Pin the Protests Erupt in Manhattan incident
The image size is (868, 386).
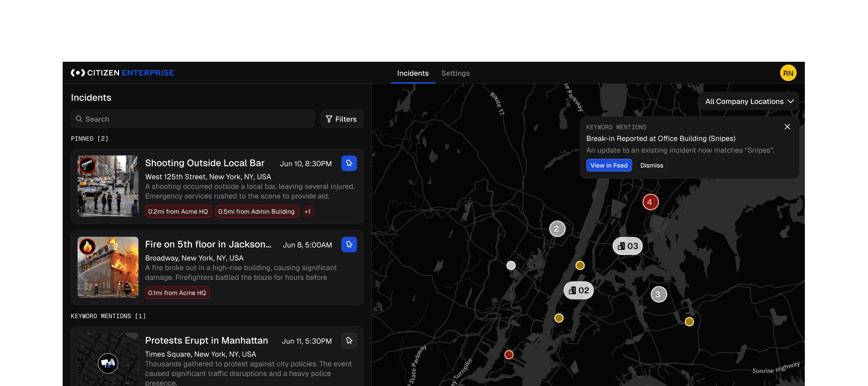click(349, 341)
